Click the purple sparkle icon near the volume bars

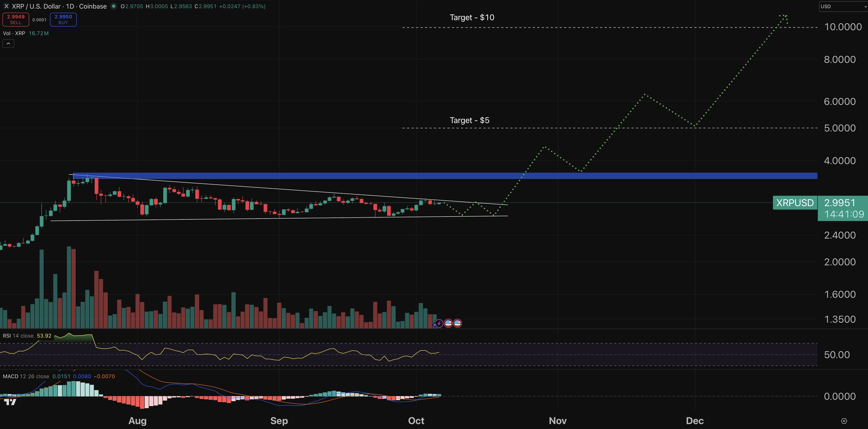(435, 325)
